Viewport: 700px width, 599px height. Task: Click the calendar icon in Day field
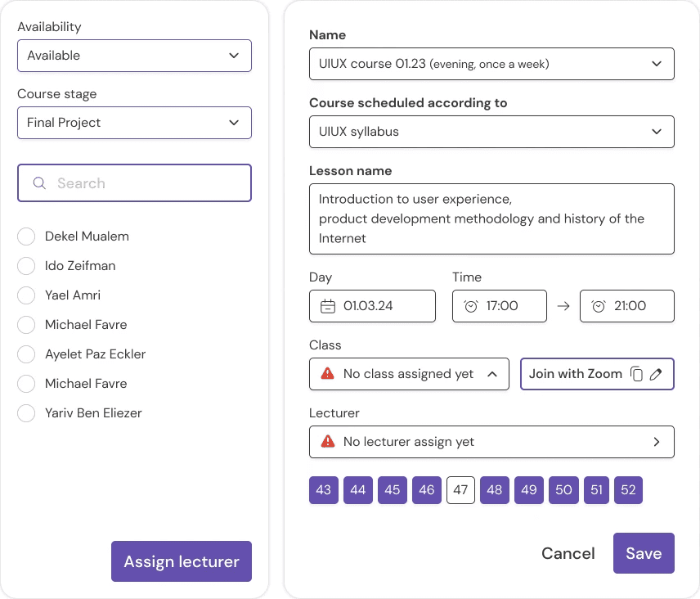coord(328,306)
